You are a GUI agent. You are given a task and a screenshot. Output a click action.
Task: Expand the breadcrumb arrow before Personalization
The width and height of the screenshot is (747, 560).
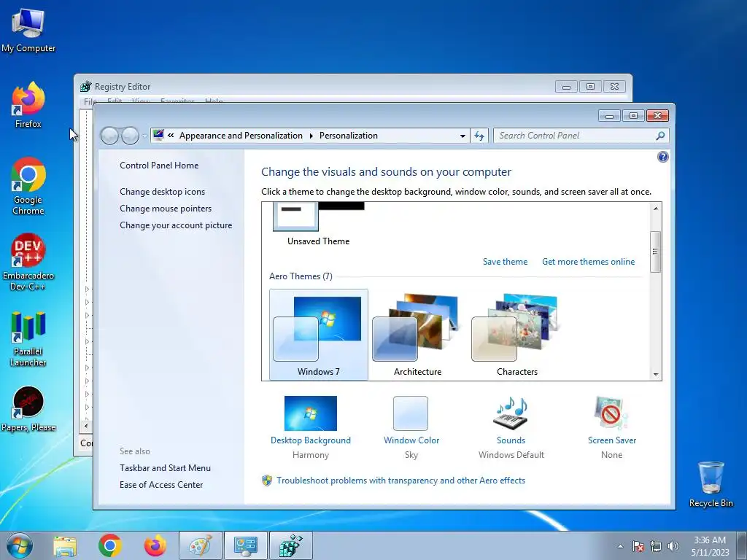[x=311, y=136]
